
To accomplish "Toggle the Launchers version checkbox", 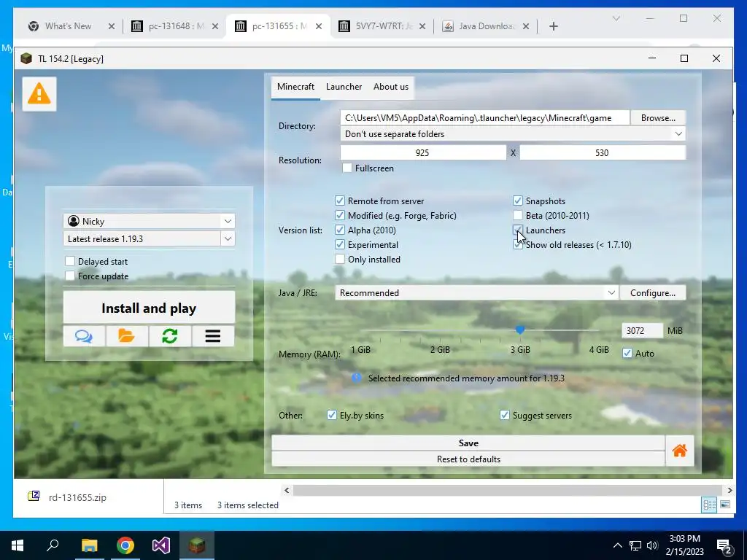I will (518, 230).
